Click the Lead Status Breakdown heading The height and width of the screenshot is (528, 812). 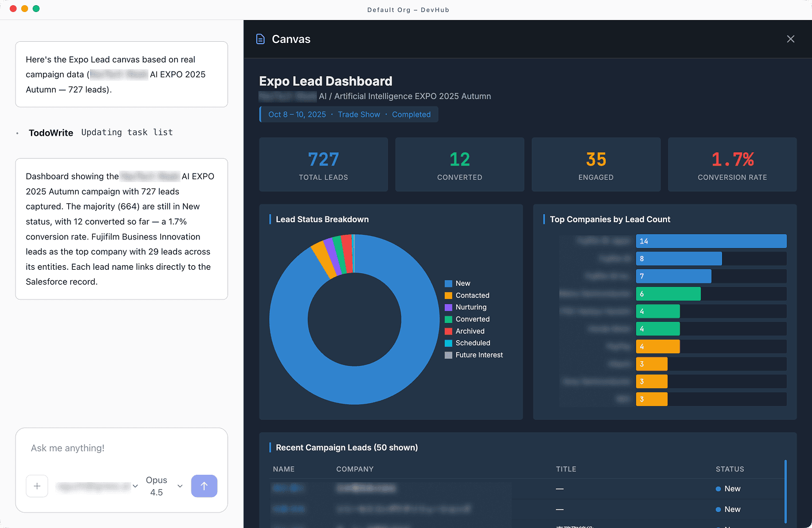pyautogui.click(x=322, y=219)
